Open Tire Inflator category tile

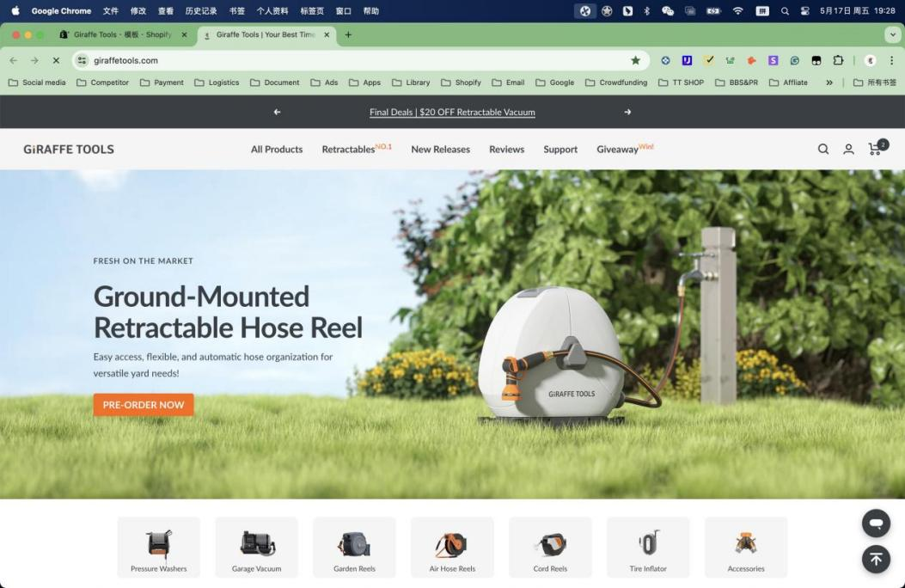coord(648,547)
